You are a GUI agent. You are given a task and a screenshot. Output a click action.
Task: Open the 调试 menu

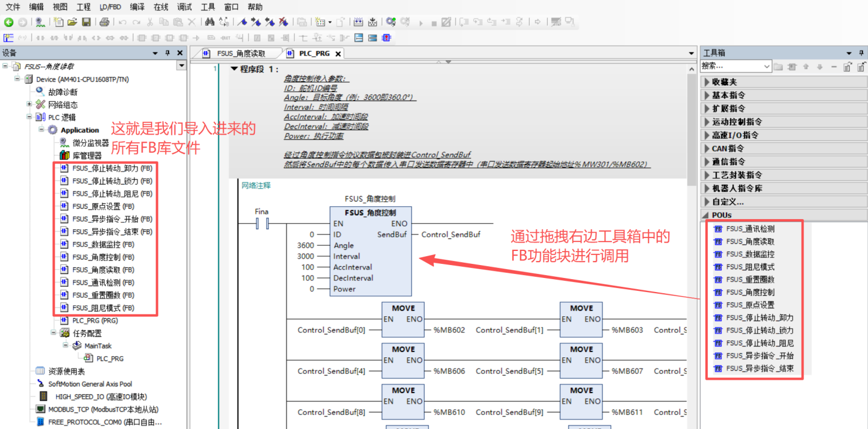184,7
